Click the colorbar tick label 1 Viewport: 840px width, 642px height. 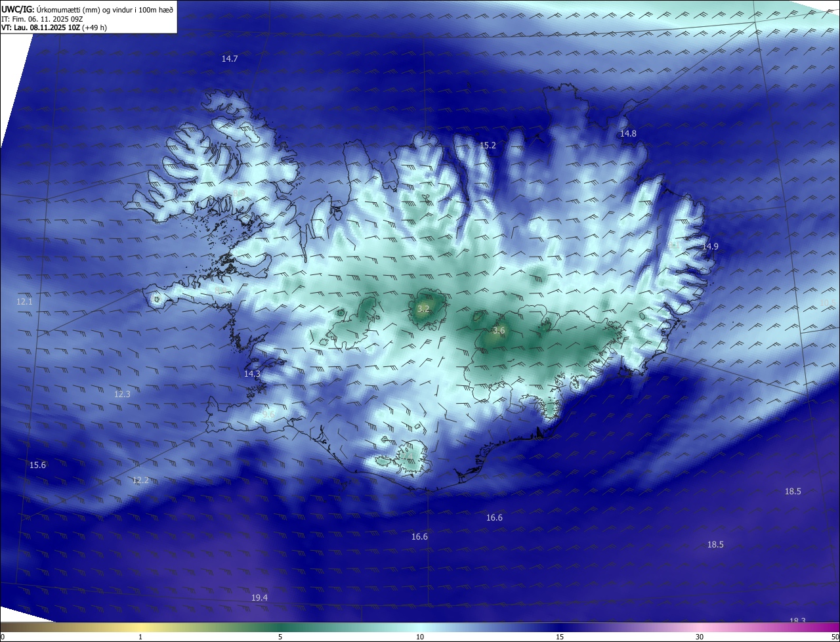click(140, 637)
